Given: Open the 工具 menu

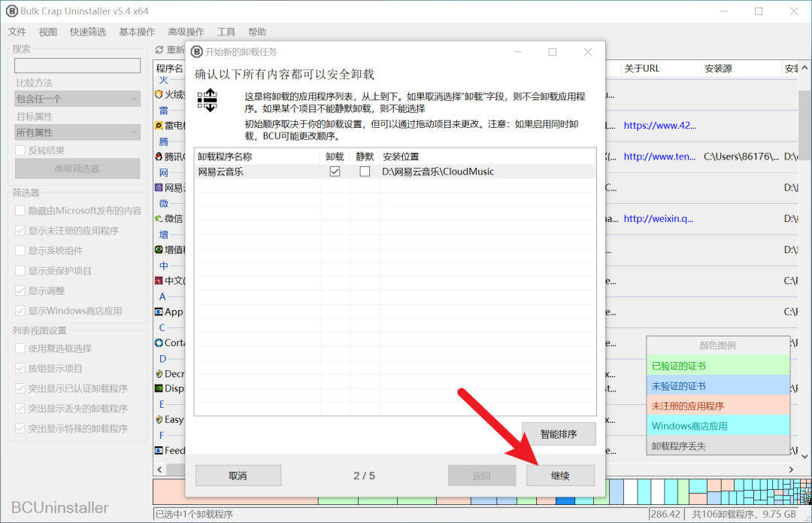Looking at the screenshot, I should [226, 32].
